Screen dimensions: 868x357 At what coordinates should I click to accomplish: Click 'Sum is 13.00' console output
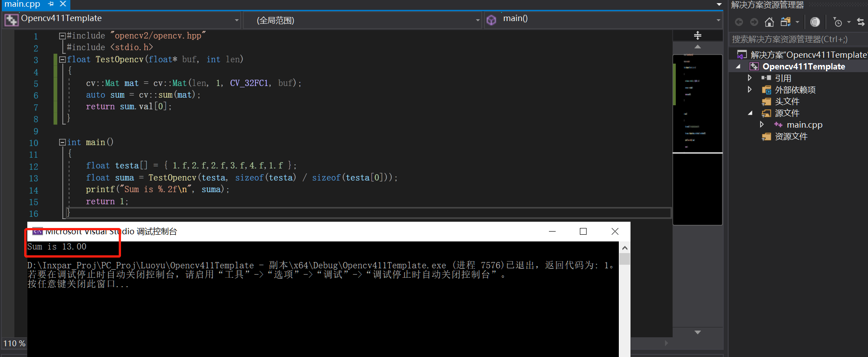pyautogui.click(x=57, y=247)
